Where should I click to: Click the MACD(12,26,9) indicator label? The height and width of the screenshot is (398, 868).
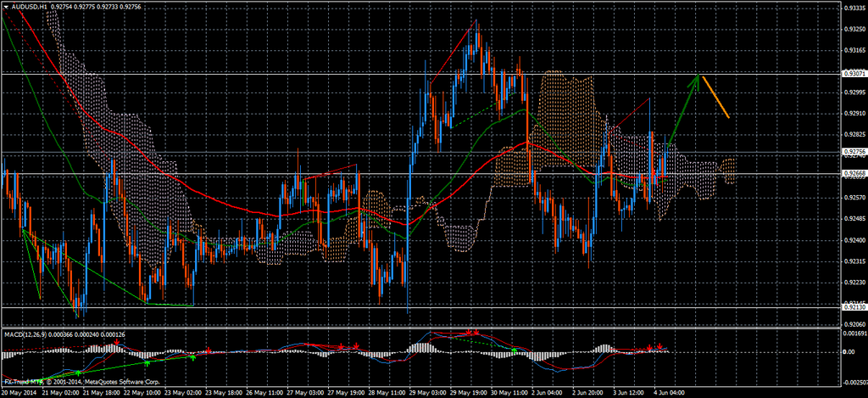coord(25,334)
